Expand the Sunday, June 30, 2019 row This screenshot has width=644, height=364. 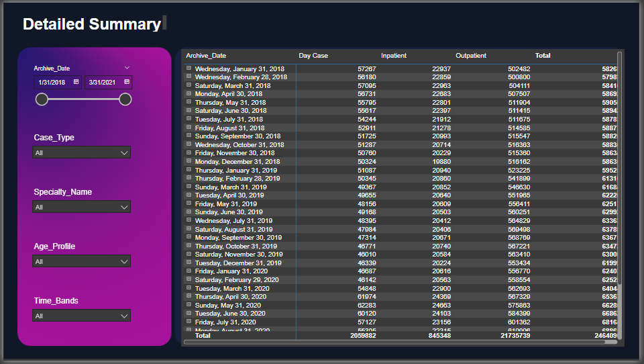(x=189, y=212)
